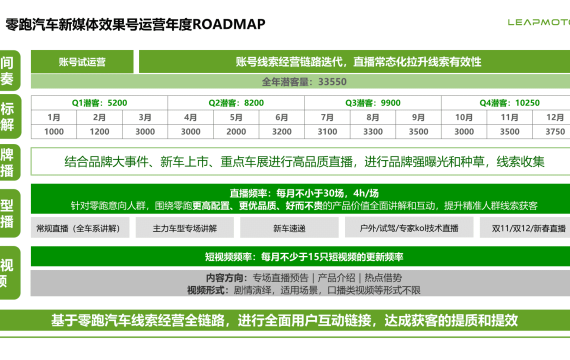Select the 新车速递 box
The width and height of the screenshot is (570, 360).
click(289, 228)
